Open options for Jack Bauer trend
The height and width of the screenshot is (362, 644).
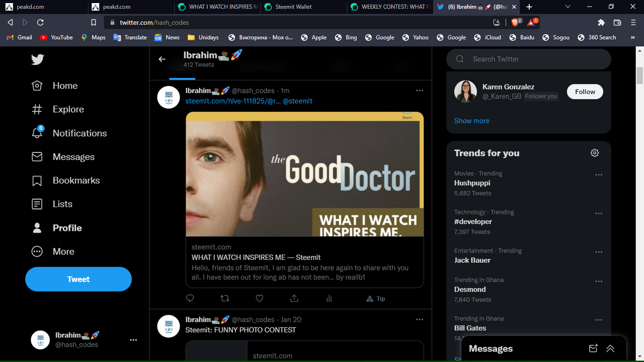pyautogui.click(x=599, y=252)
